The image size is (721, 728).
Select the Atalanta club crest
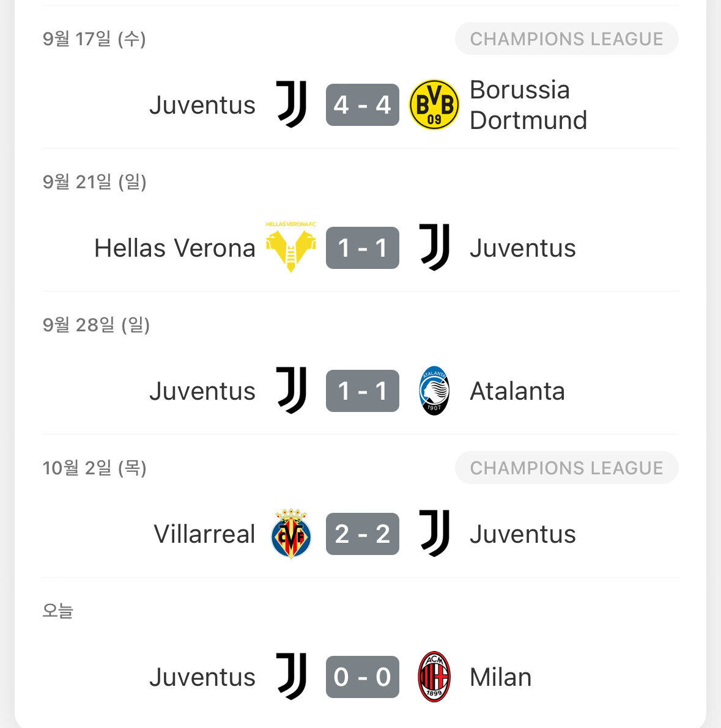pos(434,391)
